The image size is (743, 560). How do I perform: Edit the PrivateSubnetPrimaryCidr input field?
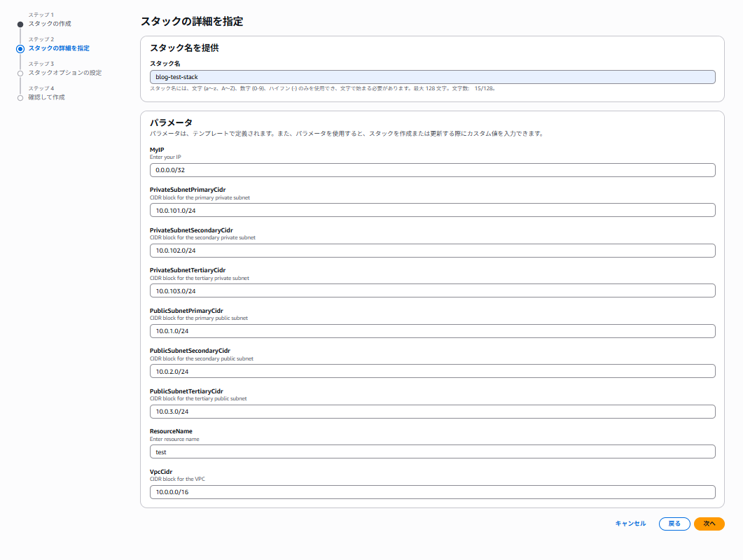(x=432, y=210)
